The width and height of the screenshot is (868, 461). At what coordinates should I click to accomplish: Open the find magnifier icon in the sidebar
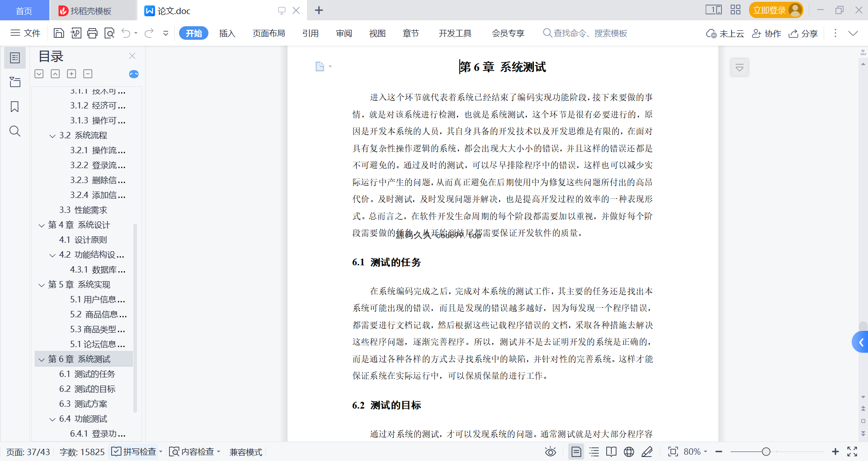(15, 131)
